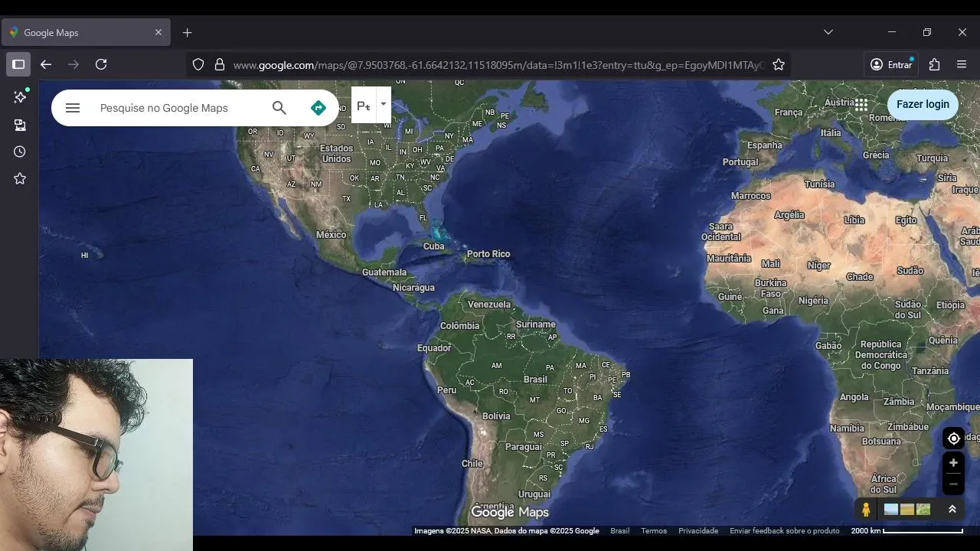Image resolution: width=980 pixels, height=551 pixels.
Task: Select the terrain layer thumbnail
Action: 923,510
